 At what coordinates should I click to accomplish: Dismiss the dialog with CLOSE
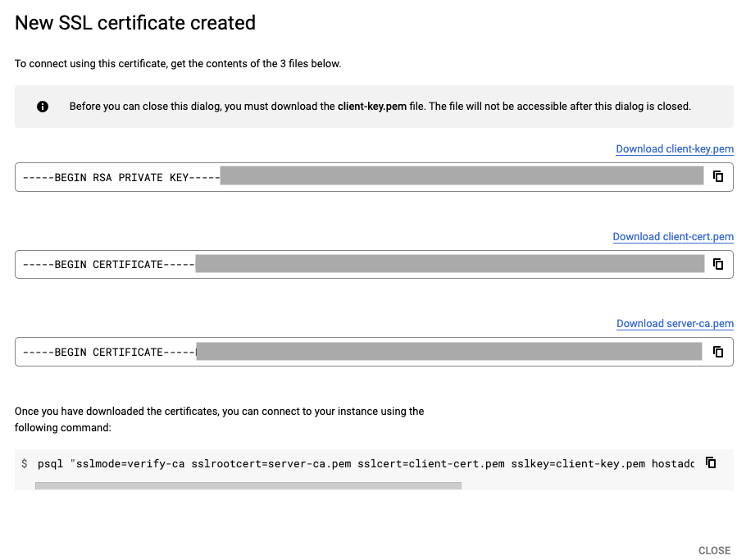tap(714, 550)
